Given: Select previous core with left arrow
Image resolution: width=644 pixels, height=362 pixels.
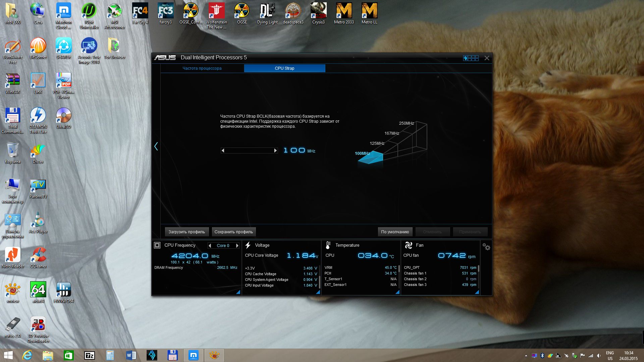Looking at the screenshot, I should point(210,246).
